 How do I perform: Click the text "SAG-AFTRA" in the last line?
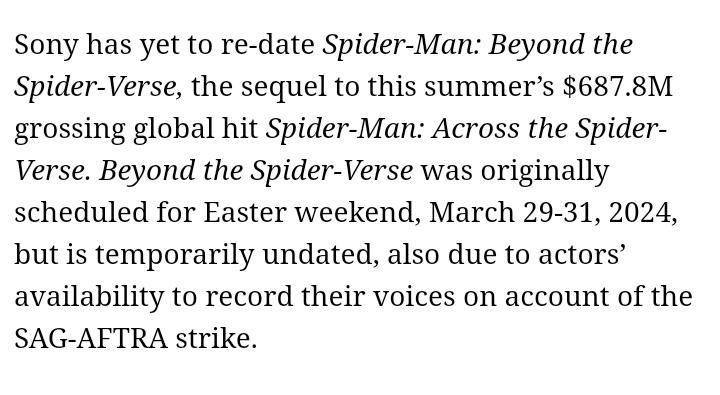[x=91, y=339]
